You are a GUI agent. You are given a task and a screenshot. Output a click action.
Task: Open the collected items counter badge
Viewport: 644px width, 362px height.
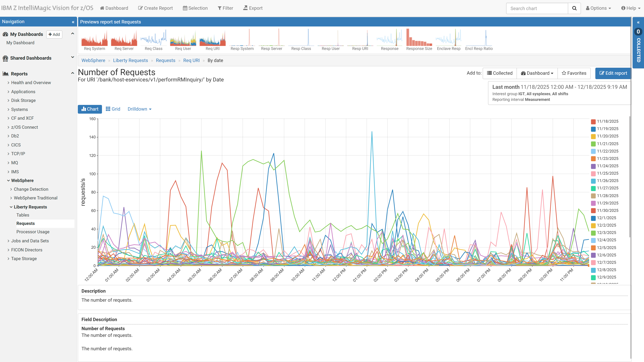(638, 32)
